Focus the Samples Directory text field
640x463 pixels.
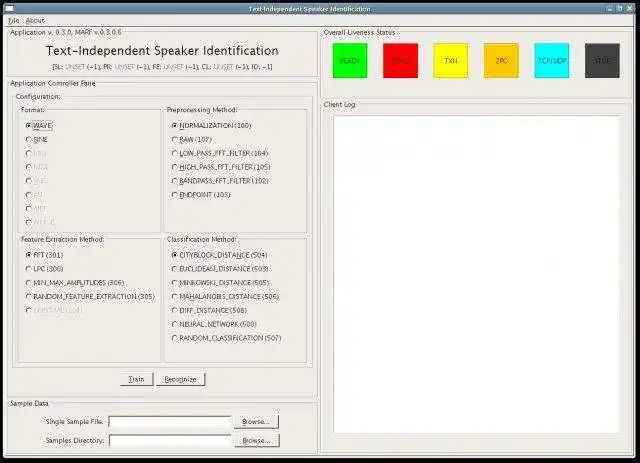click(170, 441)
